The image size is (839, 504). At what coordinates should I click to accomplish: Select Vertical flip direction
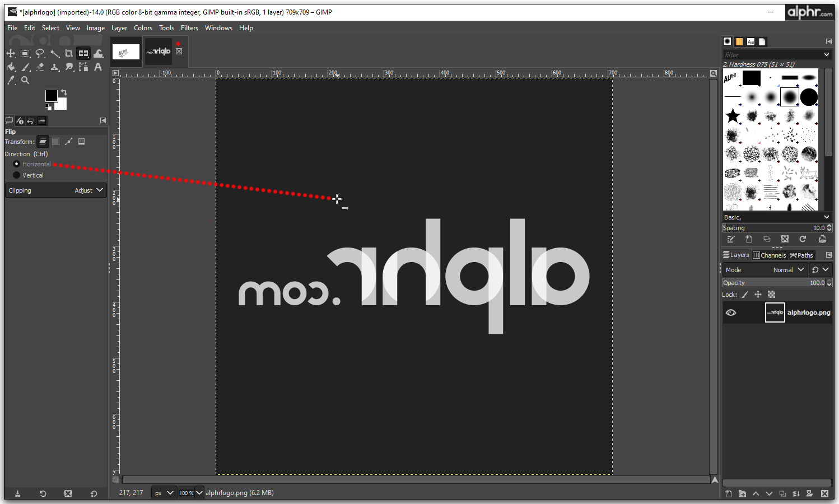coord(29,175)
